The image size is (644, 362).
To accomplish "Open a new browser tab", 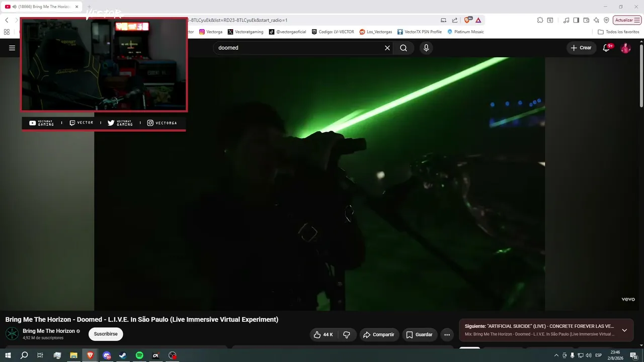I will pos(89,7).
